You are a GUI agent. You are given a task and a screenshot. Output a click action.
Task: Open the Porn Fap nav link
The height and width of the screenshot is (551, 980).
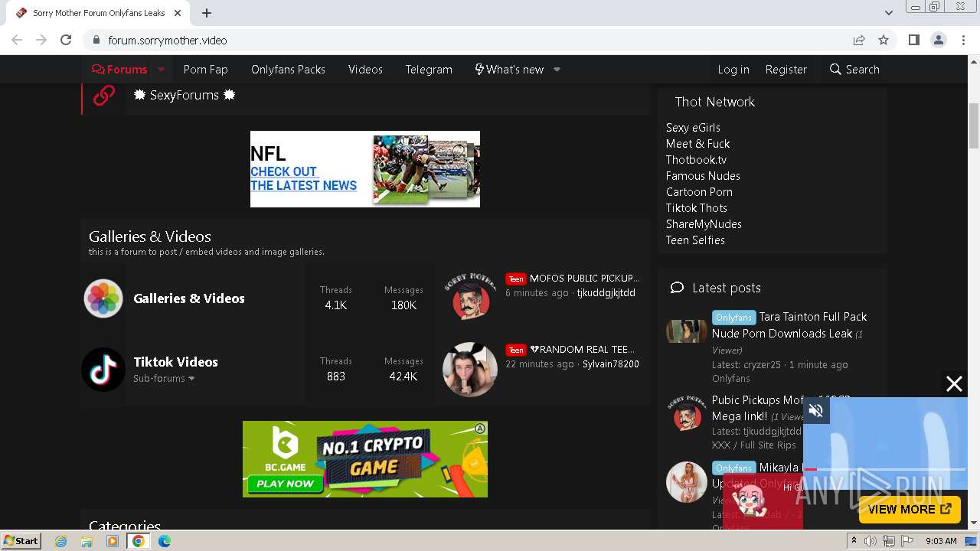click(x=206, y=69)
